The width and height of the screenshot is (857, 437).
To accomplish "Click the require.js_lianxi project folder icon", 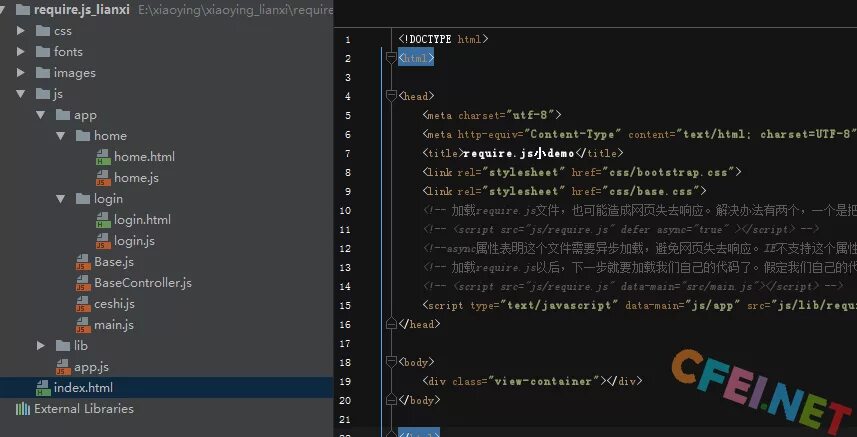I will pyautogui.click(x=22, y=9).
